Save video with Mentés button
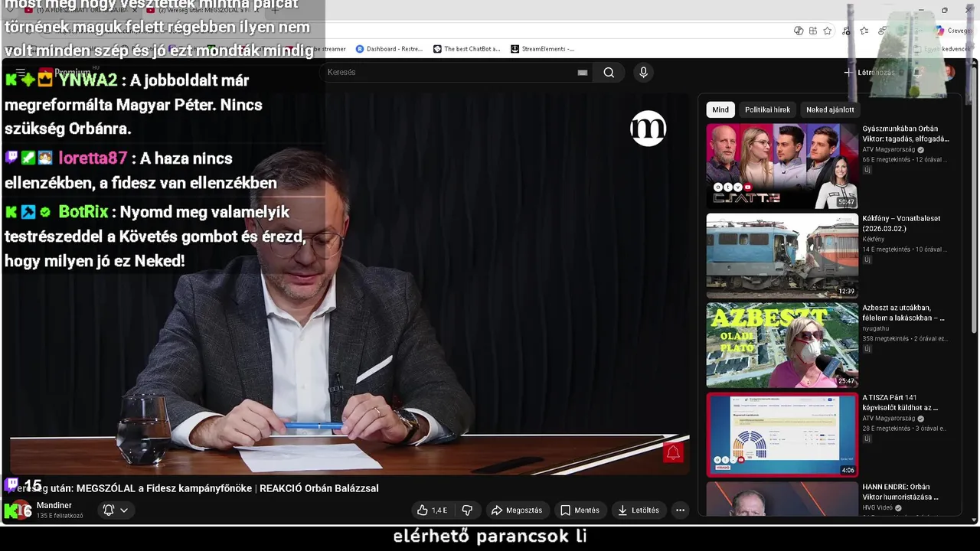Image resolution: width=980 pixels, height=551 pixels. 580,510
